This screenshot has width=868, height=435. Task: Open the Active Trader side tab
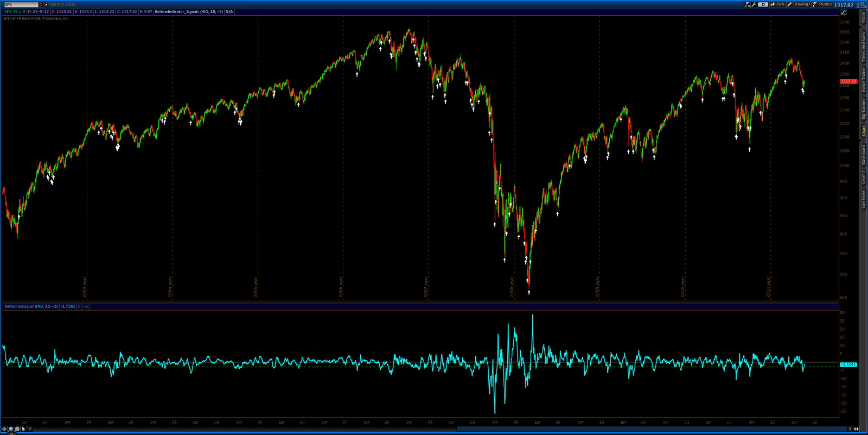(x=864, y=80)
